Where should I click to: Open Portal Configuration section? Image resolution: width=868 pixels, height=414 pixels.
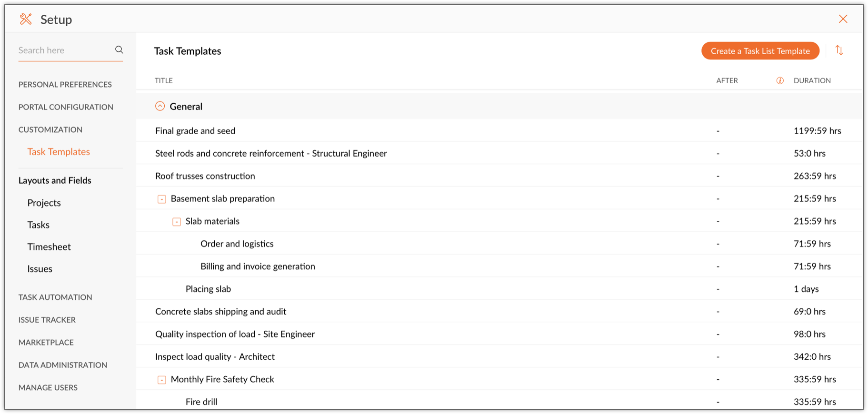click(66, 107)
